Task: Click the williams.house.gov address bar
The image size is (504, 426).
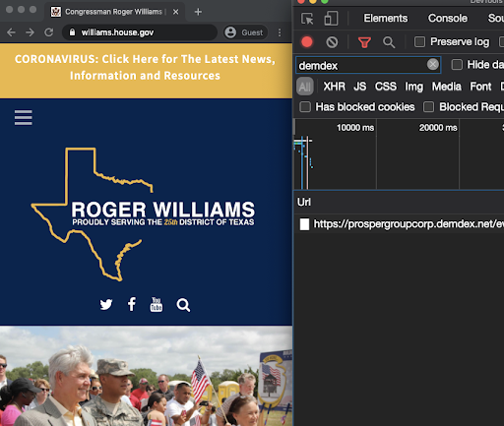Action: (140, 32)
